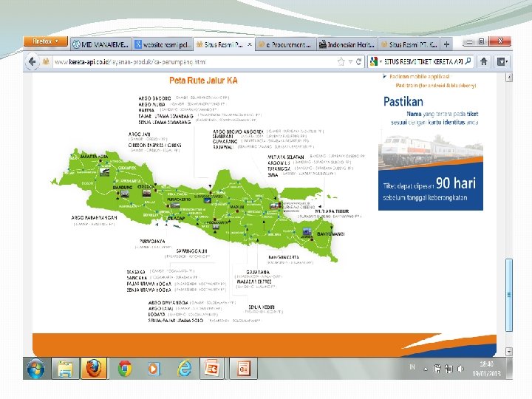Open the volume speaker icon
This screenshot has height=399, width=532.
coord(461,369)
